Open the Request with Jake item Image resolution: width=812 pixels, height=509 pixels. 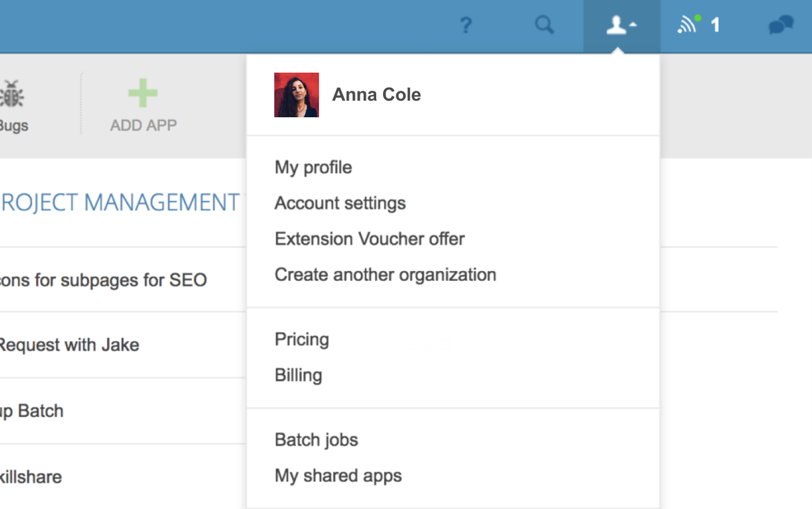69,345
